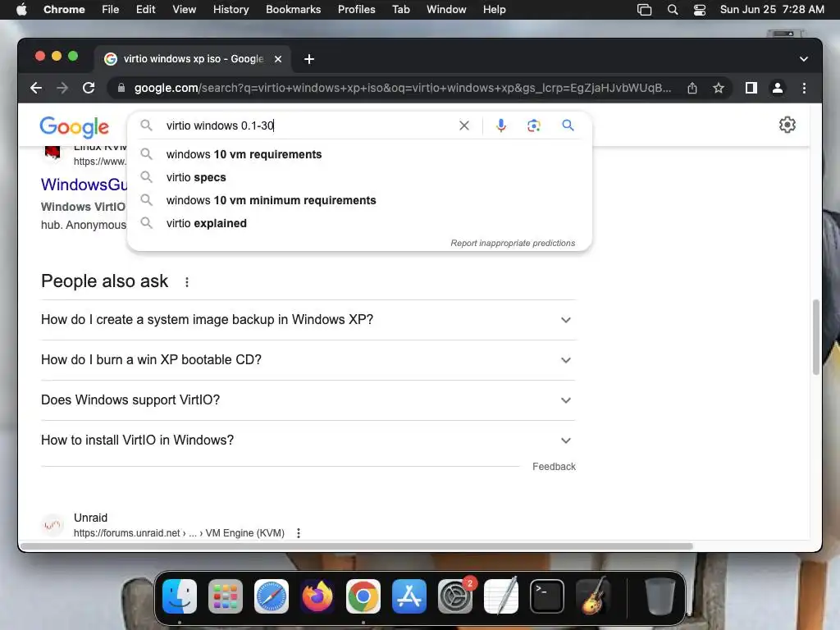Open the Help menu
This screenshot has width=840, height=630.
click(494, 10)
